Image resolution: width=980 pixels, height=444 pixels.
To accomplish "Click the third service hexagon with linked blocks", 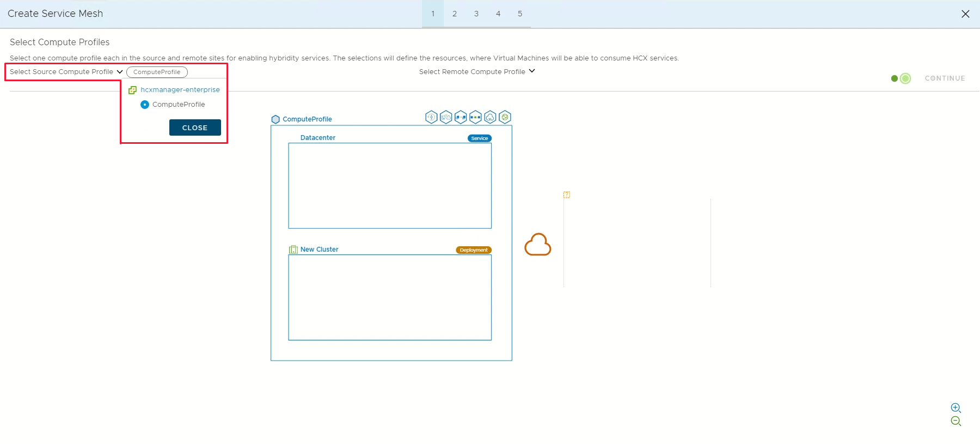I will click(461, 117).
